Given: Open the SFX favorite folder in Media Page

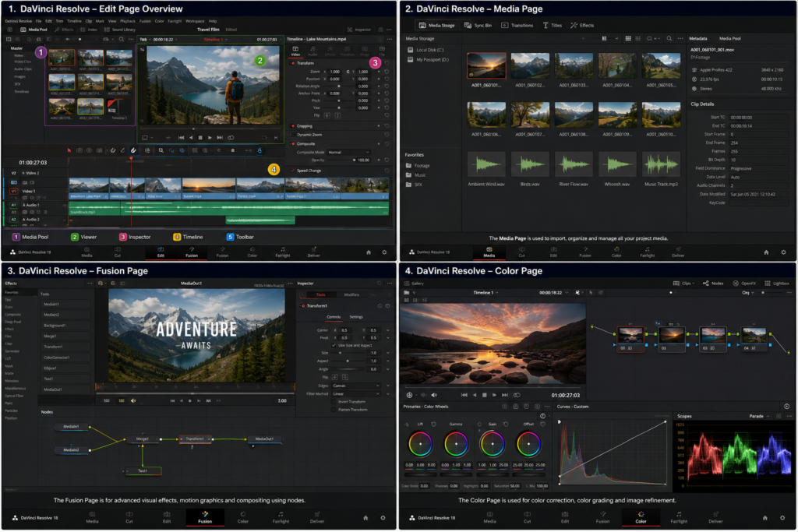Looking at the screenshot, I should 415,184.
